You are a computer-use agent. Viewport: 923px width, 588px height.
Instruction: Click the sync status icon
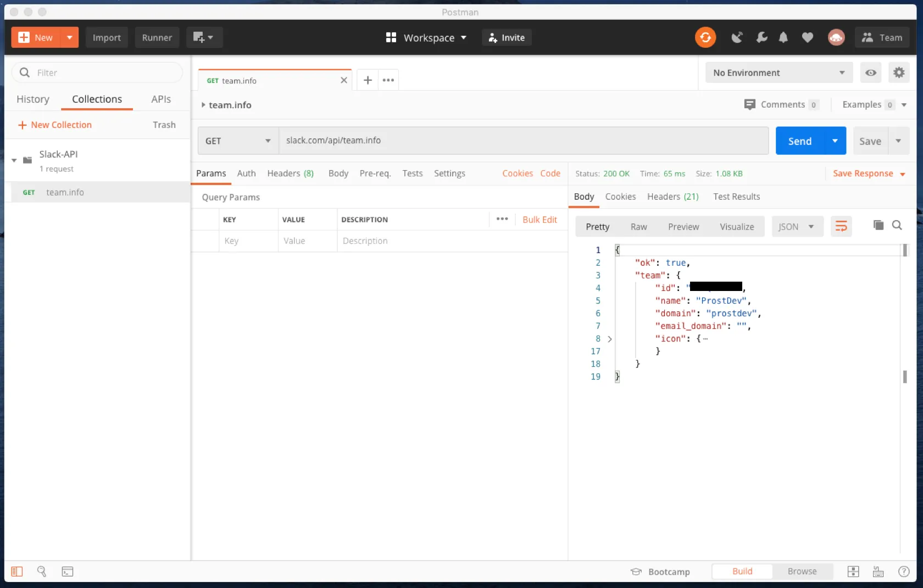click(705, 37)
